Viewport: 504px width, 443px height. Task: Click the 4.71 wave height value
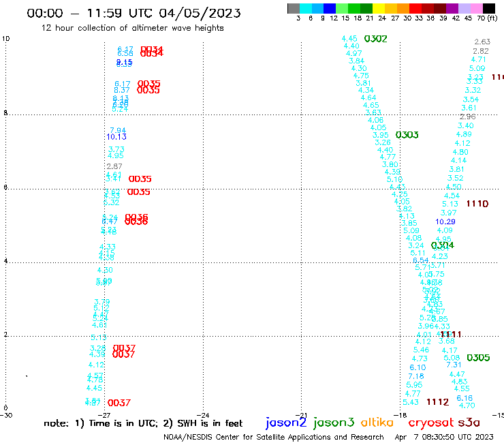(479, 59)
